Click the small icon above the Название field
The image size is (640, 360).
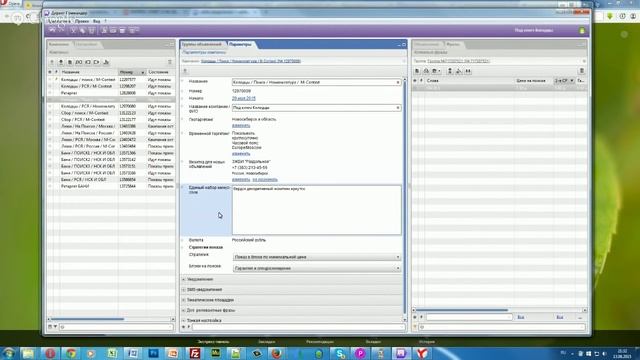(x=185, y=71)
